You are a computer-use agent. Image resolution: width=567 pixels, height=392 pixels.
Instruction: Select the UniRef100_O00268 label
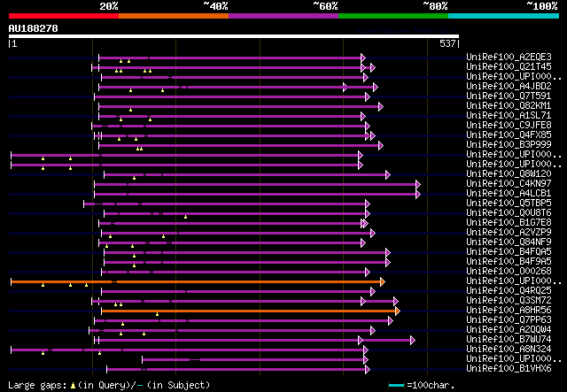pos(509,272)
